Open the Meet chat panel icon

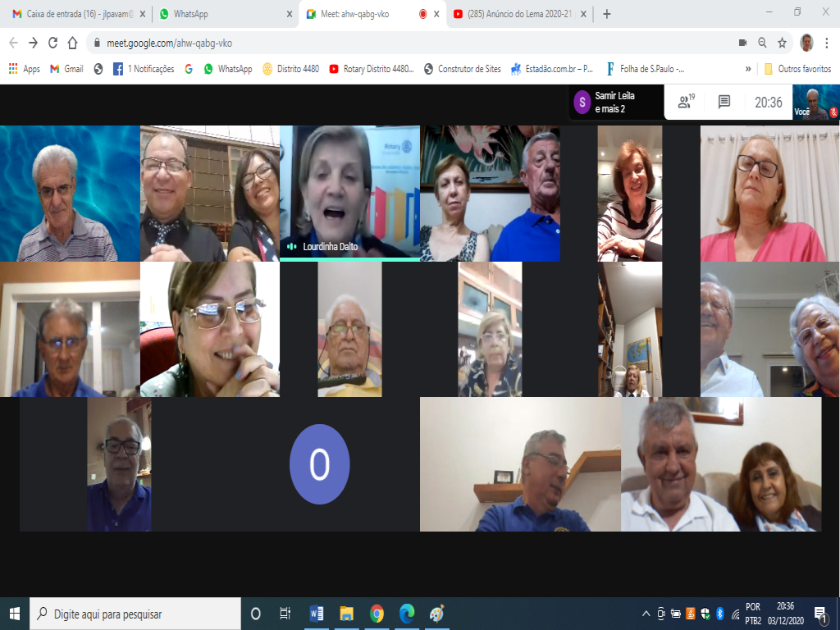pos(724,103)
